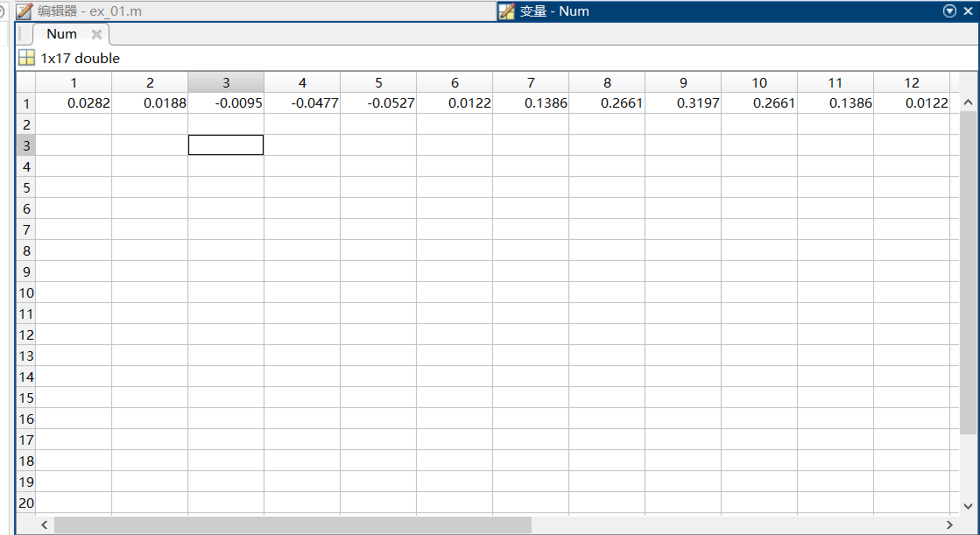Click the horizontal scrollbar thumb

coord(293,525)
